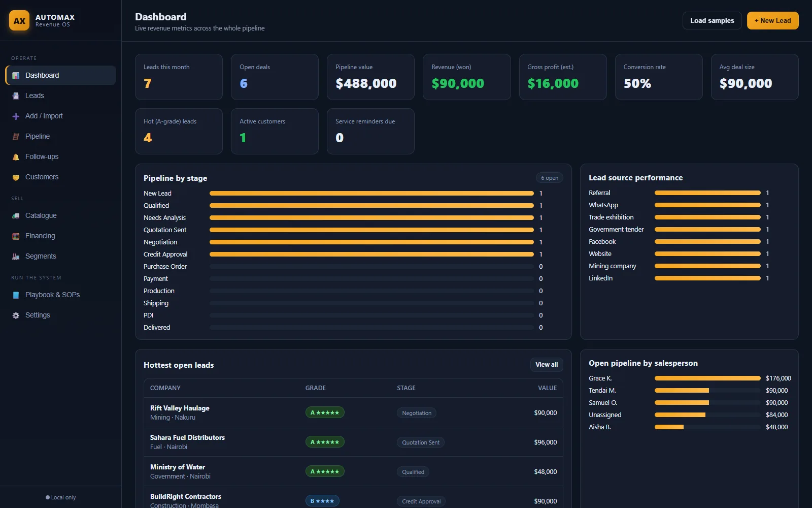Screen dimensions: 812x508
Task: Click the Follow-ups bell icon
Action: click(x=16, y=157)
